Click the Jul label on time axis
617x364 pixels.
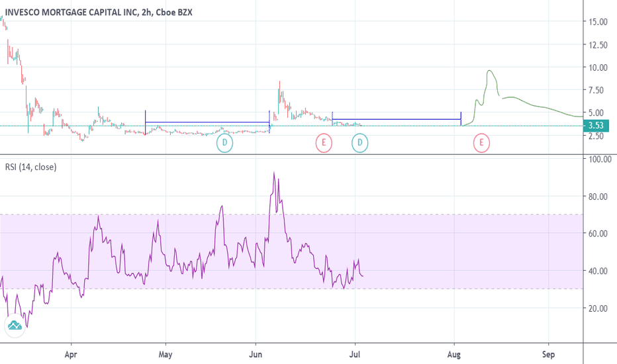[355, 355]
